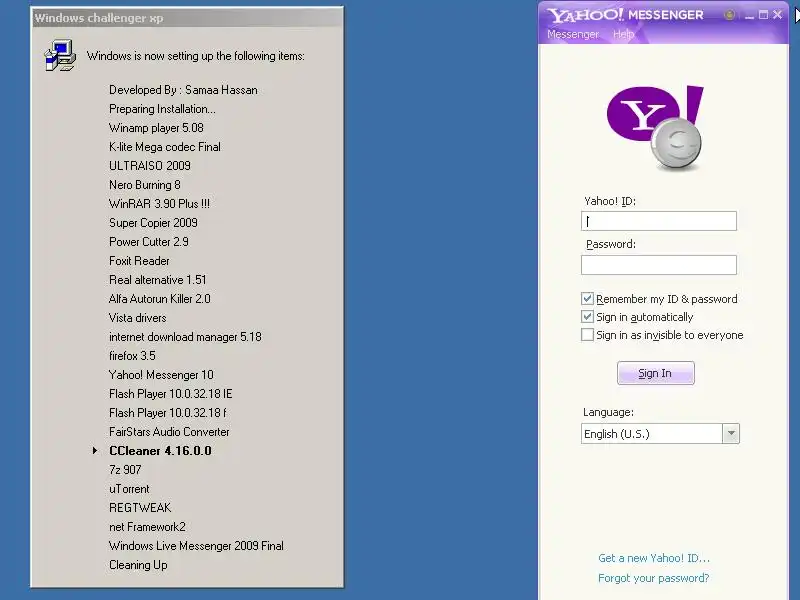The width and height of the screenshot is (800, 600).
Task: Click the Windows challenger xp title bar
Action: [x=187, y=18]
